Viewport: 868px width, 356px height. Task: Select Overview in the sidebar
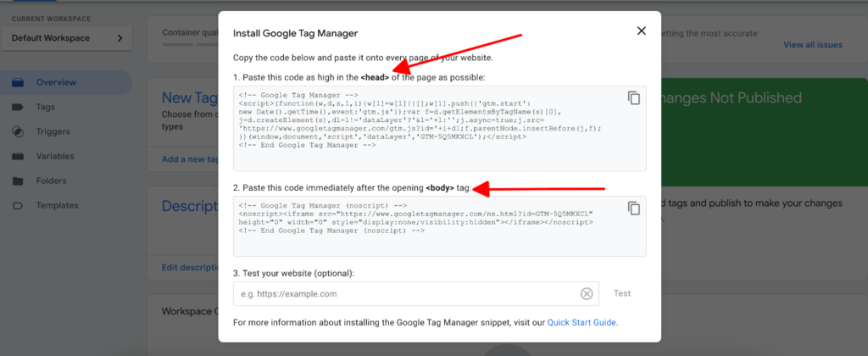click(66, 82)
